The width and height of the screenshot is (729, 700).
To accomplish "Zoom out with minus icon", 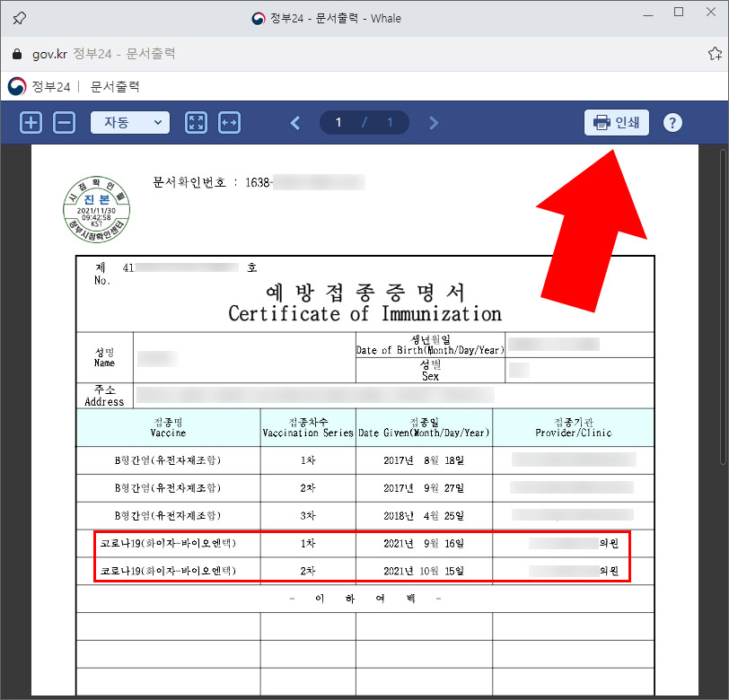I will tap(64, 123).
